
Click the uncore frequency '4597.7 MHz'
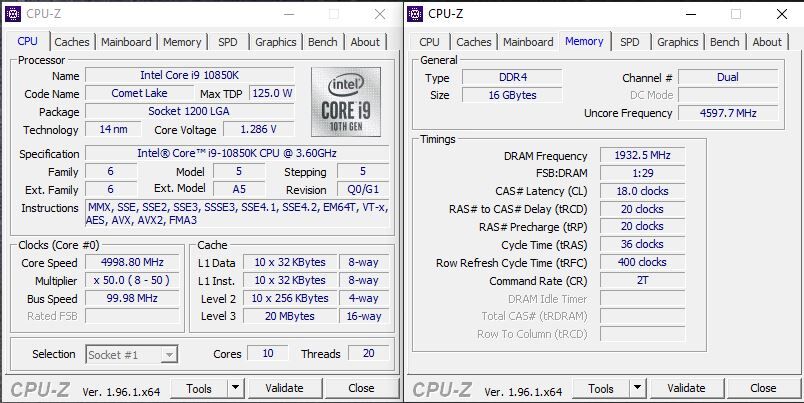click(728, 113)
